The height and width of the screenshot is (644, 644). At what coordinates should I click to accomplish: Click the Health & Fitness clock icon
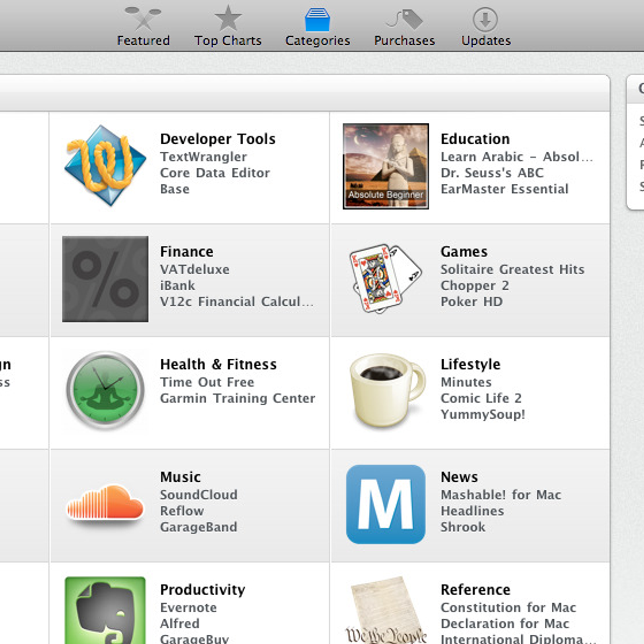(x=105, y=390)
